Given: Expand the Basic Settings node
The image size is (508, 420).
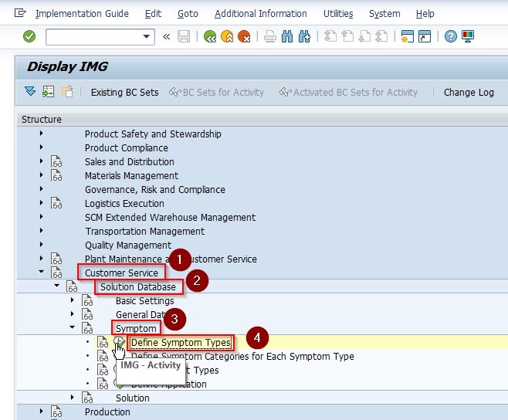Looking at the screenshot, I should (73, 300).
